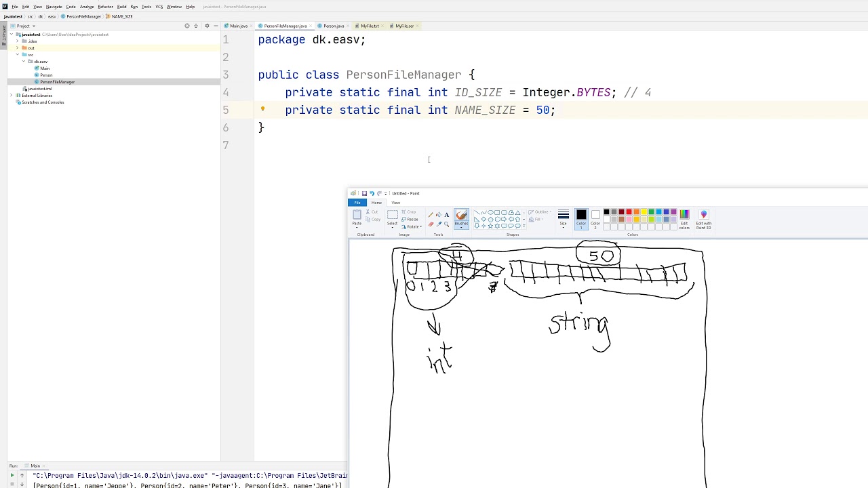Image resolution: width=868 pixels, height=488 pixels.
Task: Select Scratches and Consoles in project tree
Action: (x=40, y=102)
